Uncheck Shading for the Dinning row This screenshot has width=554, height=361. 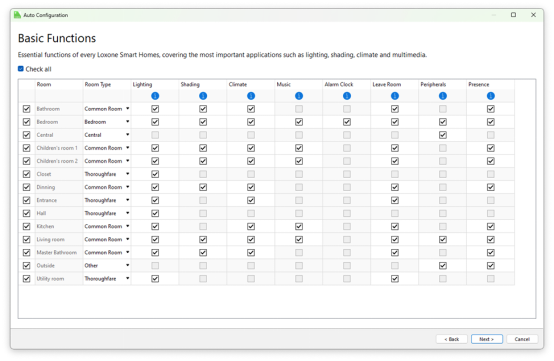click(x=203, y=187)
